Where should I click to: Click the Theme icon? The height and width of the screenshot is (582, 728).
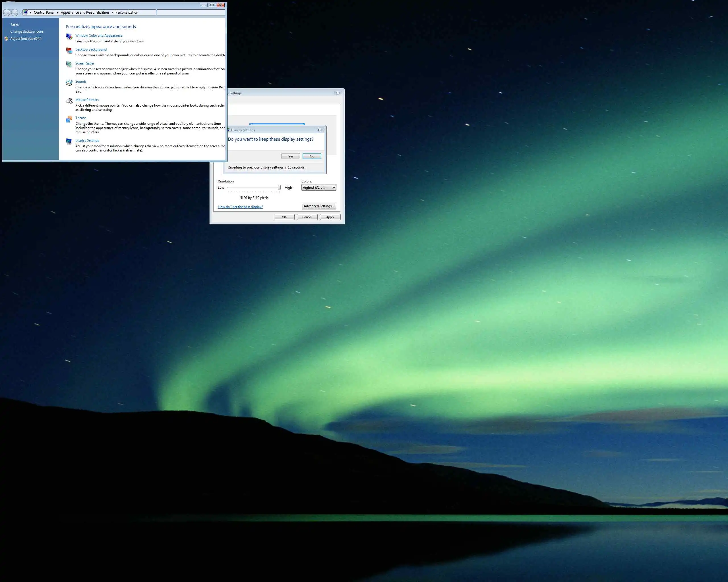[x=69, y=119]
